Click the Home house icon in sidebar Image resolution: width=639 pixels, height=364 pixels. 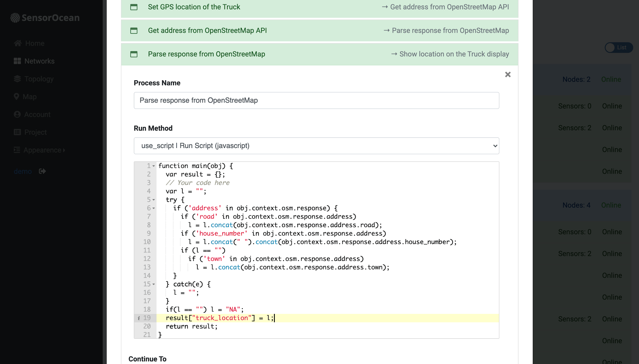(x=18, y=43)
